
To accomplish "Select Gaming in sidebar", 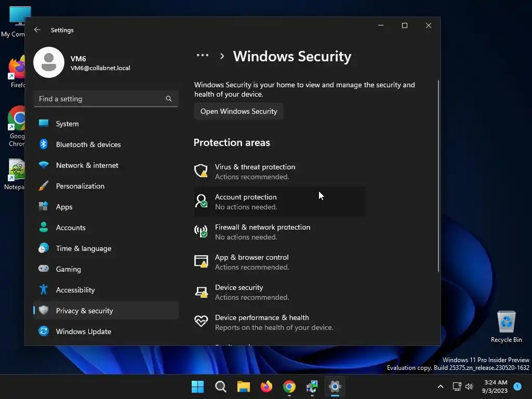I will pyautogui.click(x=106, y=269).
